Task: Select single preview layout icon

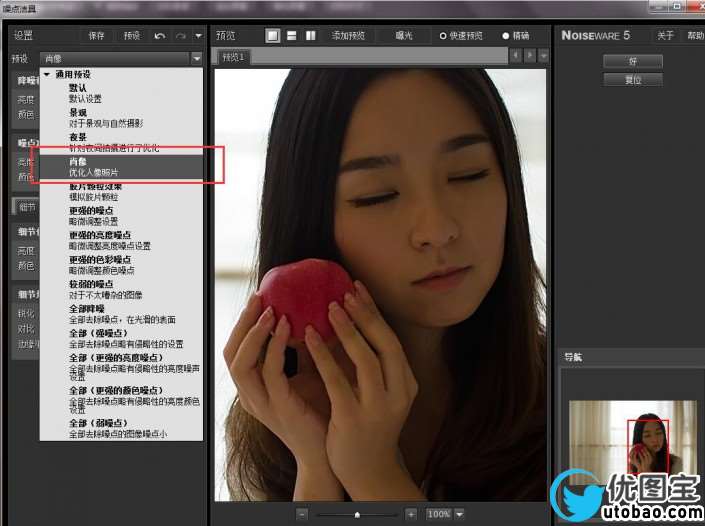Action: (x=273, y=36)
